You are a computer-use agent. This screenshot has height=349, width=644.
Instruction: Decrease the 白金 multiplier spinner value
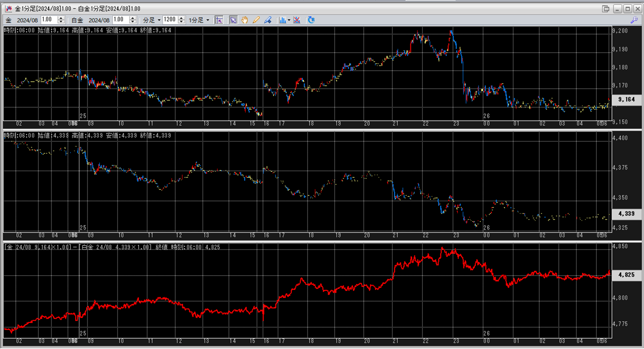[133, 22]
